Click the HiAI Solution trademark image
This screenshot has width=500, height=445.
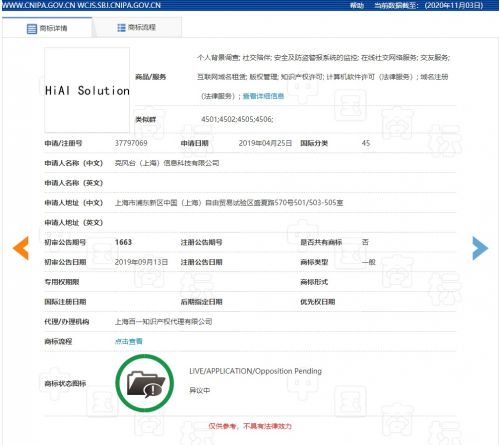pos(87,90)
